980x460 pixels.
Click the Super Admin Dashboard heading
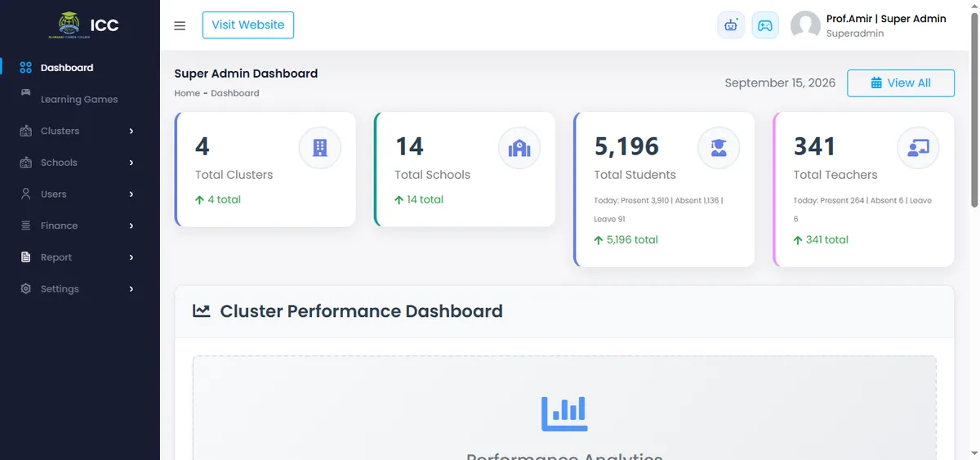[246, 74]
